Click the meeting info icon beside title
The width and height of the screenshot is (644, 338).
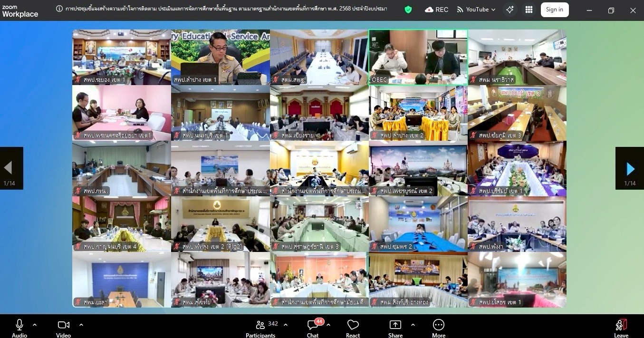click(x=59, y=9)
